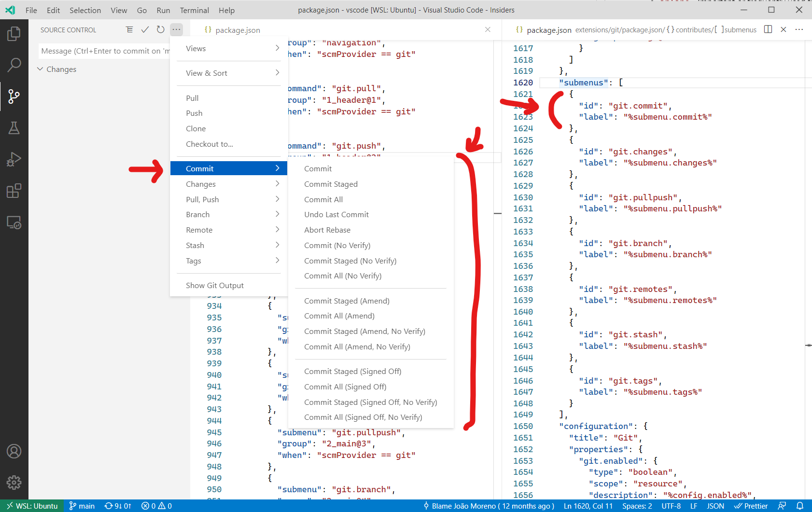
Task: Open the Remote Explorer view
Action: click(14, 222)
